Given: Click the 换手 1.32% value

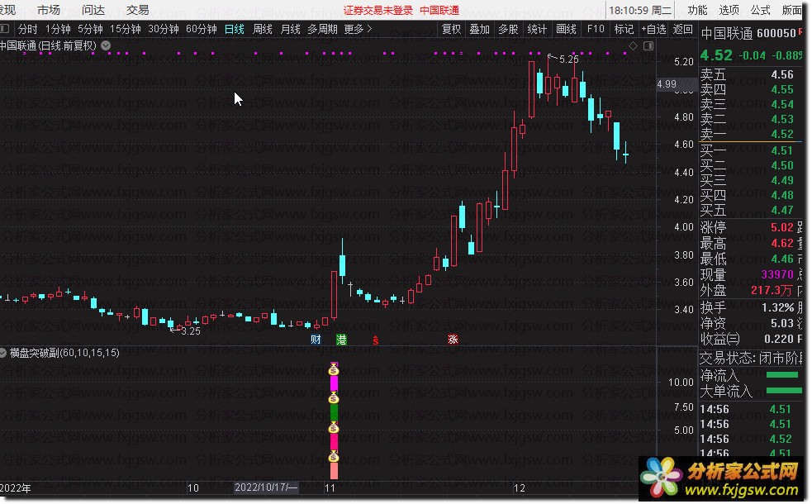Looking at the screenshot, I should coord(778,307).
